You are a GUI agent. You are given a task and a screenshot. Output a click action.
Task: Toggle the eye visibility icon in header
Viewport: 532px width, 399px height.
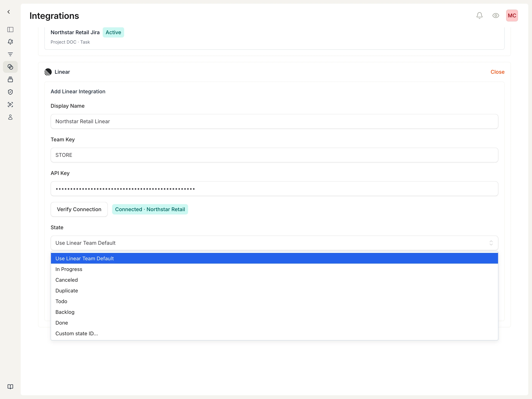point(496,16)
